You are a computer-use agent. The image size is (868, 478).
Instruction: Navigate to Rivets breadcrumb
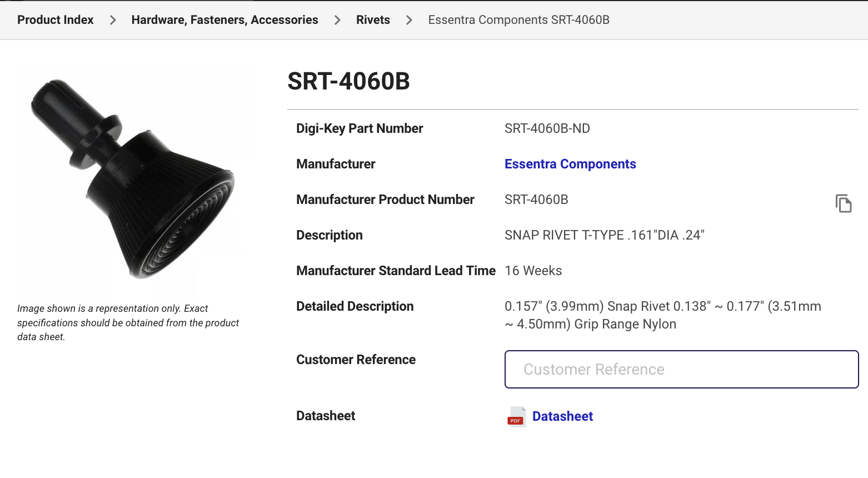pyautogui.click(x=373, y=20)
